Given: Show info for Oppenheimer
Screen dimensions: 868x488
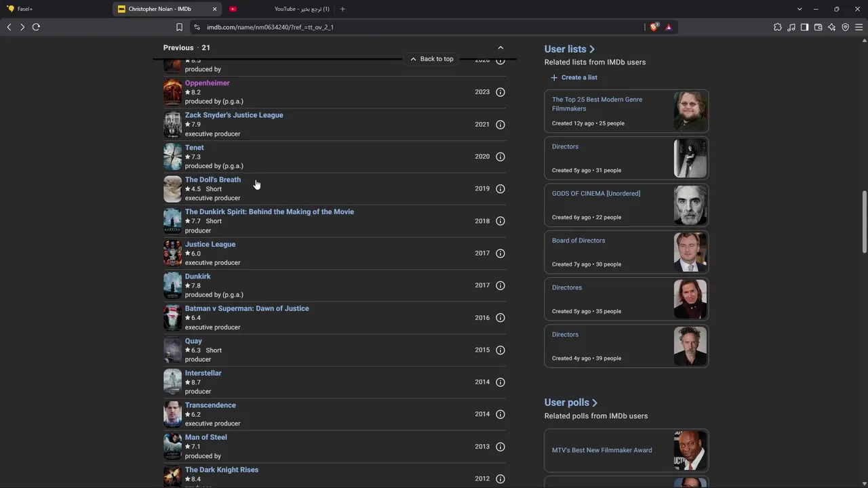Looking at the screenshot, I should 500,92.
